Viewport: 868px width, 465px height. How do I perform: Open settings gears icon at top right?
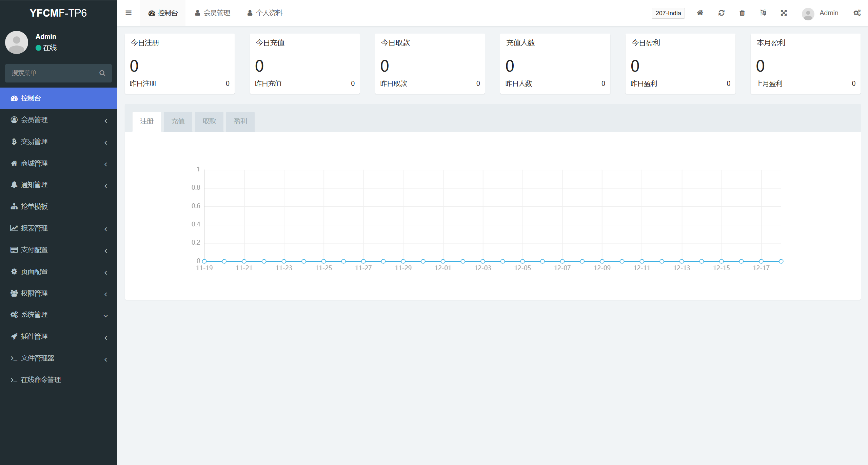pyautogui.click(x=857, y=13)
